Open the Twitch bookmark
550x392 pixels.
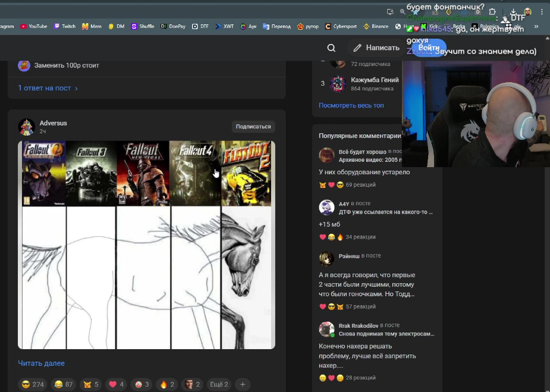65,26
